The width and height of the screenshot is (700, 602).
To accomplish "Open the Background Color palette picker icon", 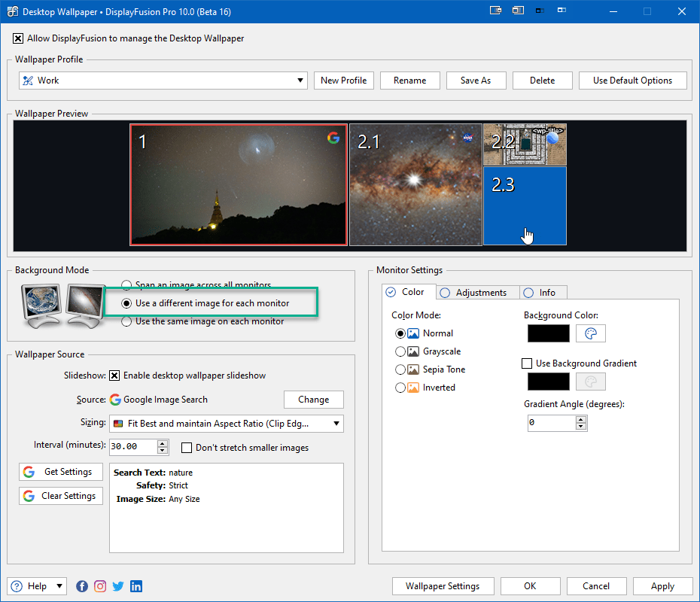I will click(591, 333).
